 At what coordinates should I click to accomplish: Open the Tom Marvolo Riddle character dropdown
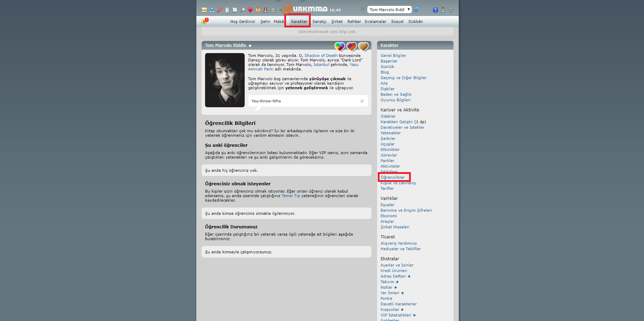(x=389, y=10)
